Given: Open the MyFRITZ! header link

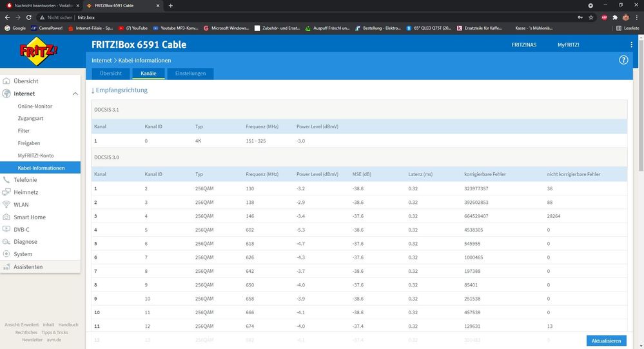Looking at the screenshot, I should pos(568,45).
